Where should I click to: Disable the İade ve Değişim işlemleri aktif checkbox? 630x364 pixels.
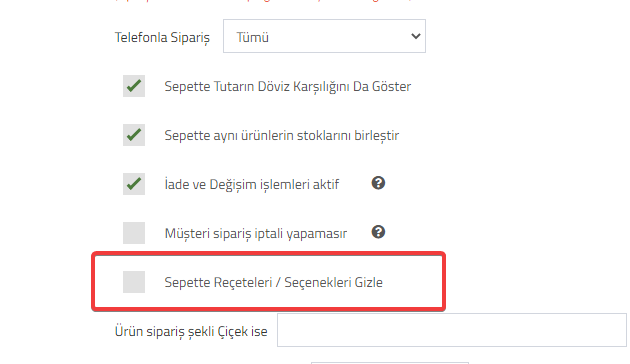pyautogui.click(x=134, y=184)
